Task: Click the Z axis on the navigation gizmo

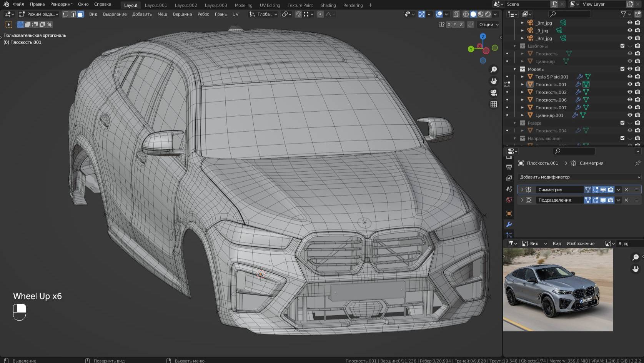Action: (x=483, y=36)
